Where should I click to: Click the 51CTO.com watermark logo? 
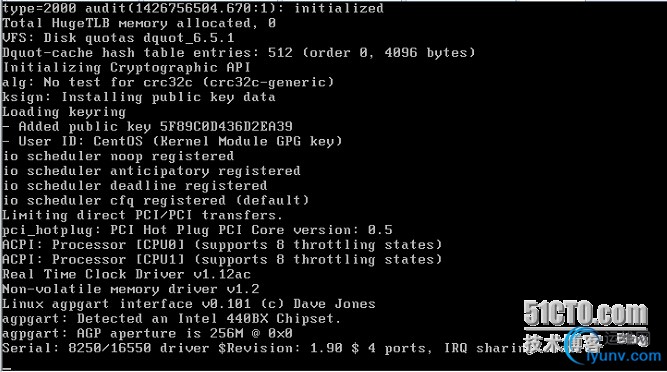(586, 314)
